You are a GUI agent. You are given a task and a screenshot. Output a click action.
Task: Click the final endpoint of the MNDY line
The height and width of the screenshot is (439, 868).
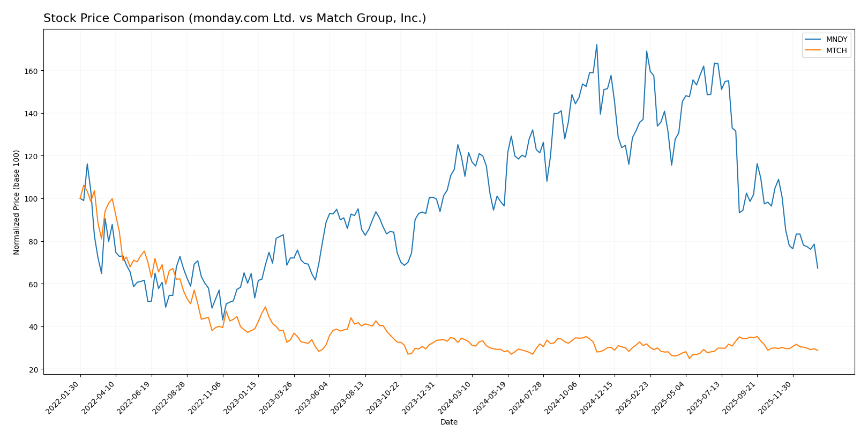point(818,268)
